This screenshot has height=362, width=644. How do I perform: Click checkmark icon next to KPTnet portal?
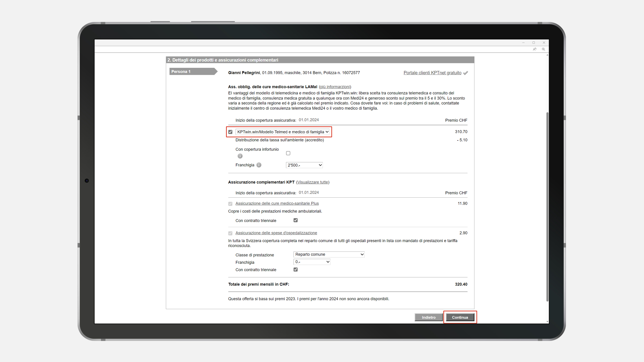coord(466,73)
